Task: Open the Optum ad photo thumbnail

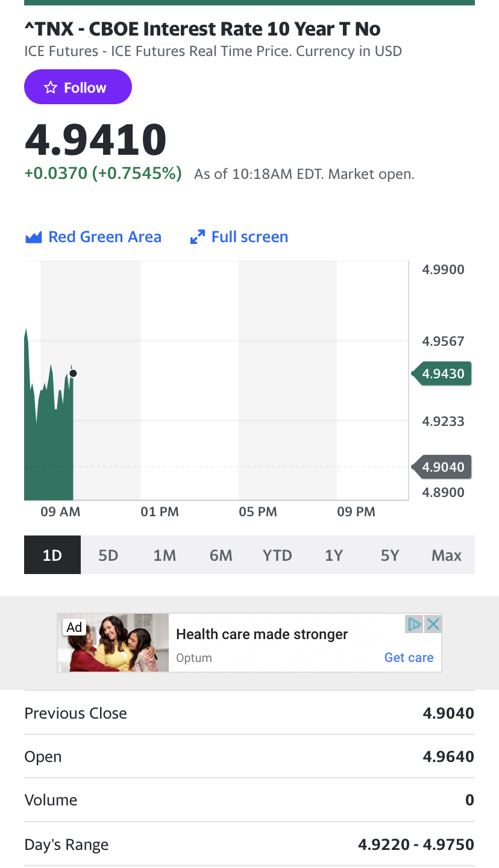Action: pos(113,643)
